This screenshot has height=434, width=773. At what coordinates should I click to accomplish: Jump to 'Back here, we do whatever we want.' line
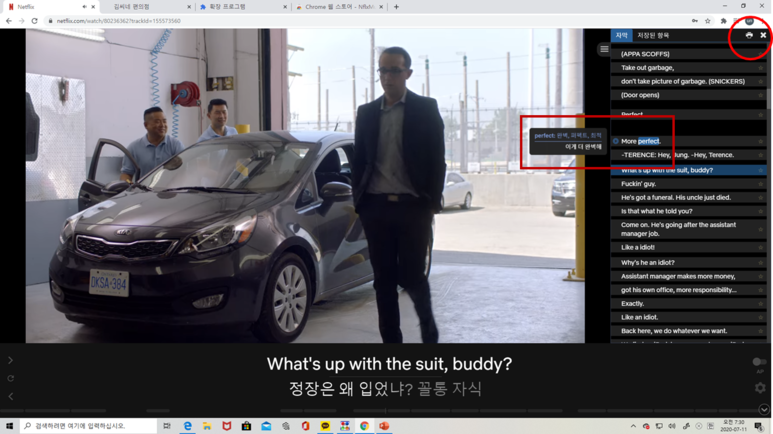[x=688, y=331]
